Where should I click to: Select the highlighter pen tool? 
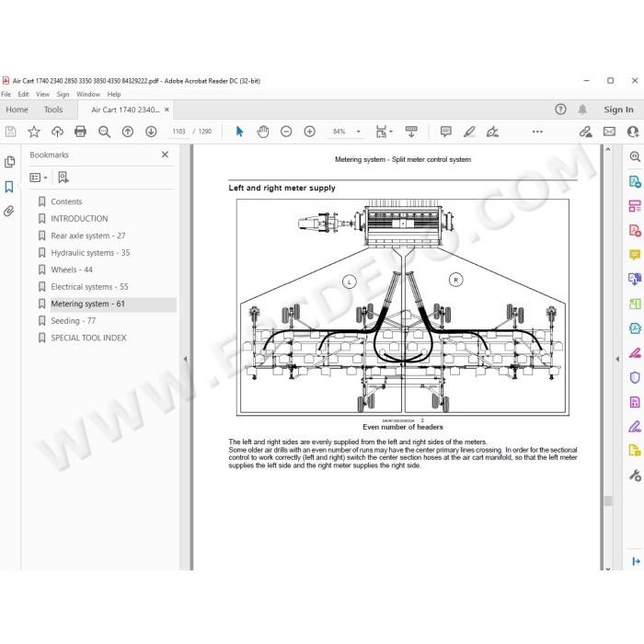[469, 132]
